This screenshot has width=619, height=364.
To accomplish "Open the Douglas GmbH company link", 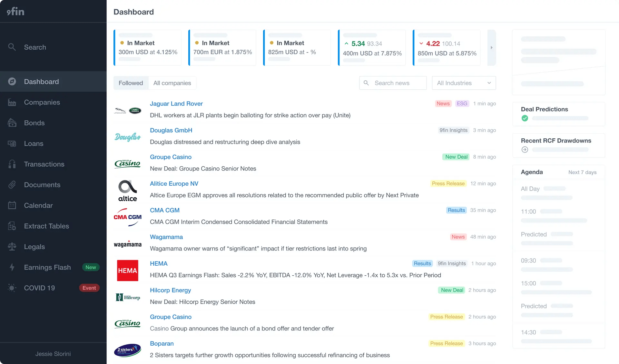I will tap(171, 130).
